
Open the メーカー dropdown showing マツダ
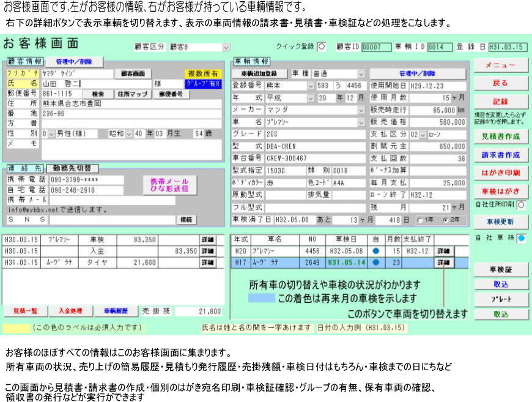point(361,110)
